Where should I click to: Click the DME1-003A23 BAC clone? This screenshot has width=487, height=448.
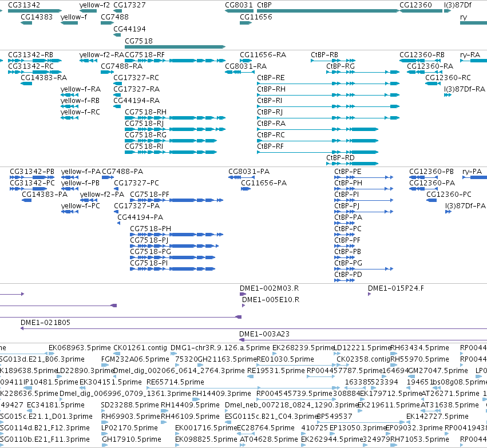tap(363, 340)
